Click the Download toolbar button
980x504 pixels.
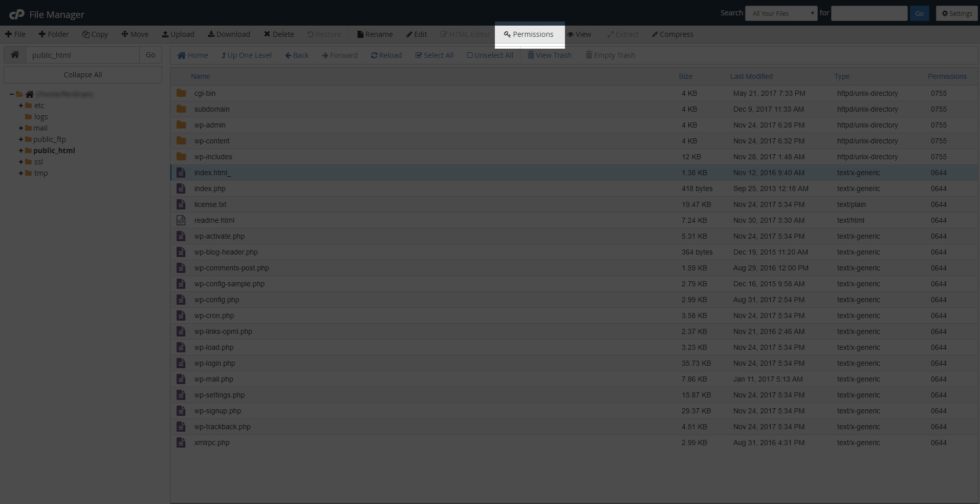(x=229, y=34)
